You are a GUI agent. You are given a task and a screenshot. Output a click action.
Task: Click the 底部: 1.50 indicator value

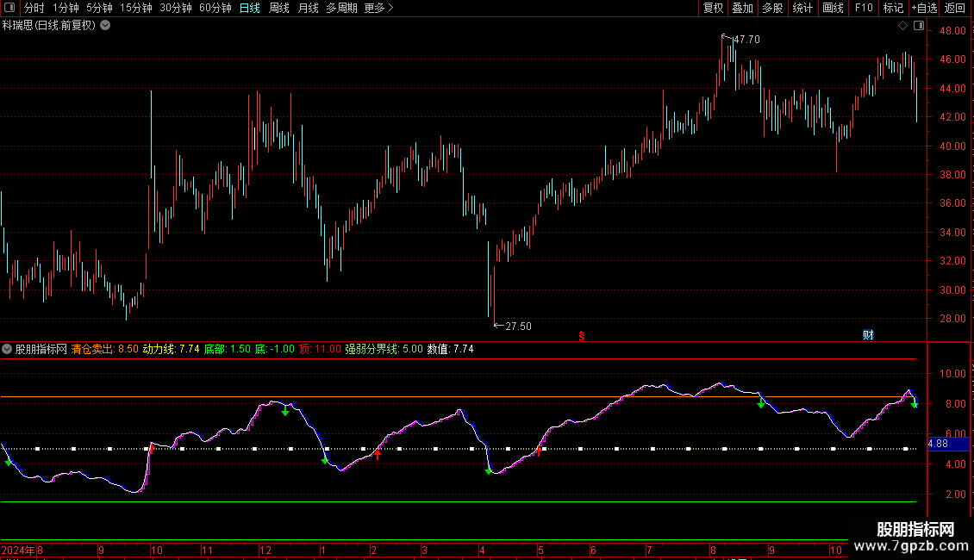coord(228,349)
